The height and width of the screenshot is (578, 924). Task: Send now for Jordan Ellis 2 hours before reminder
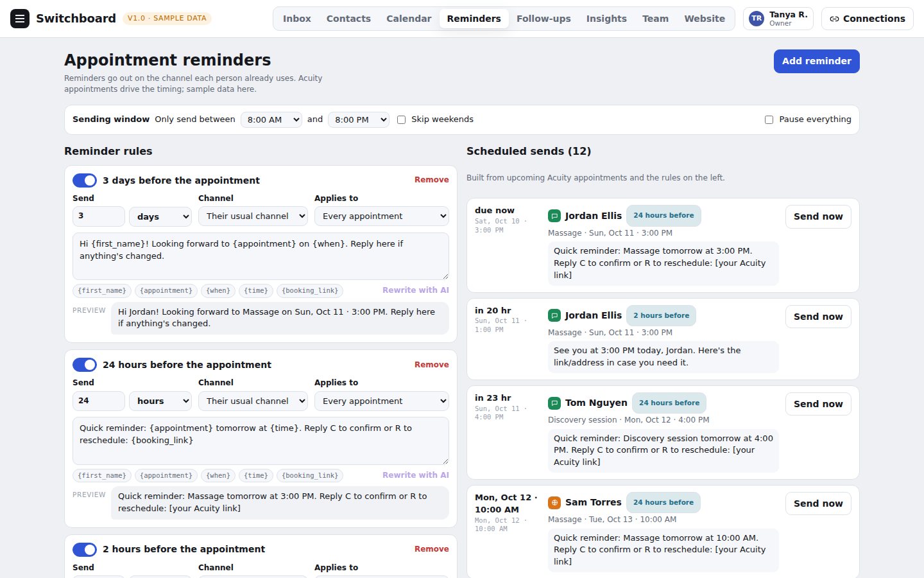tap(818, 317)
